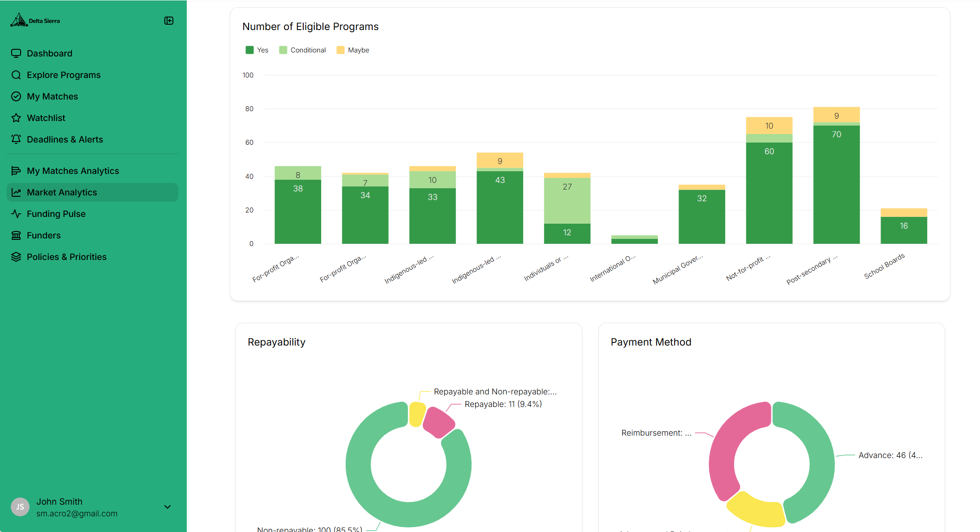Click the Explore Programs search icon
This screenshot has width=980, height=532.
pos(16,75)
